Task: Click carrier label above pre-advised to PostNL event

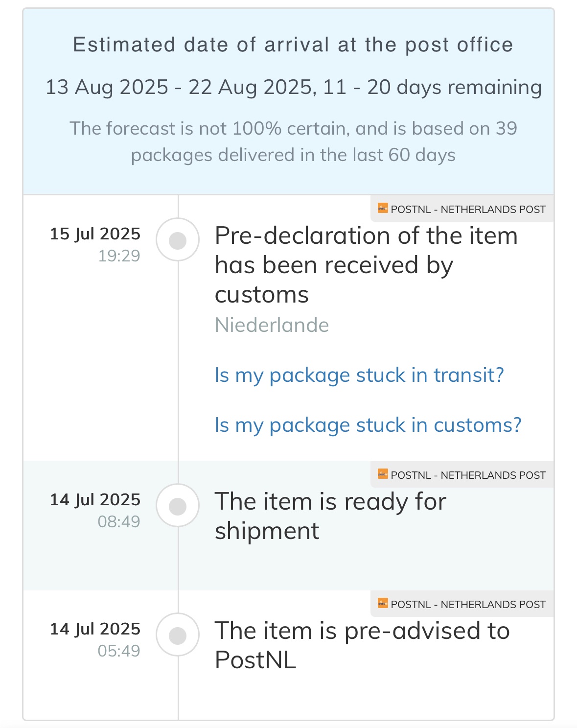Action: click(x=467, y=604)
